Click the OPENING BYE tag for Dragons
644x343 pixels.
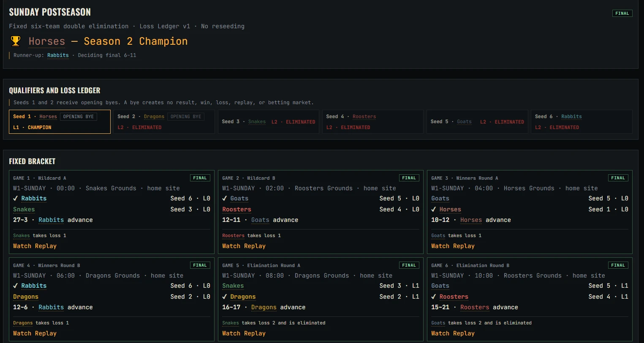pyautogui.click(x=186, y=116)
